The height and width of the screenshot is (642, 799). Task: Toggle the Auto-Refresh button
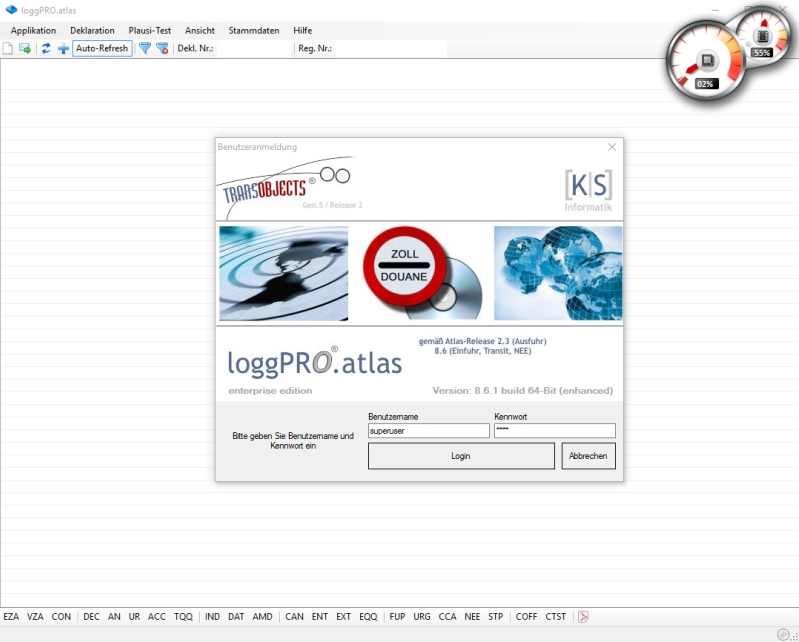tap(102, 48)
